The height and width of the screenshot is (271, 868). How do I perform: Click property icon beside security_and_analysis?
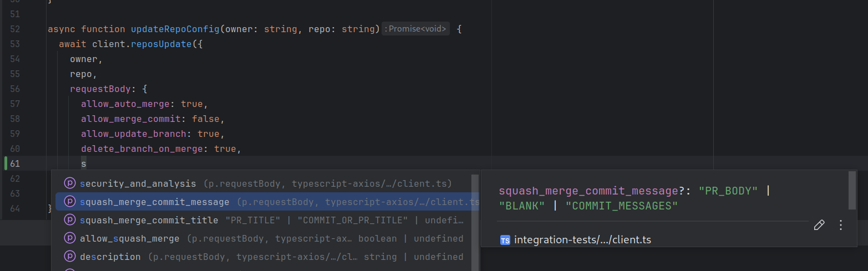[70, 183]
